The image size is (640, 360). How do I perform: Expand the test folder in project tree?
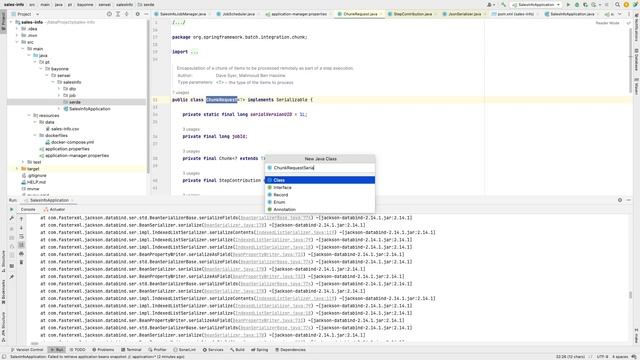point(23,162)
